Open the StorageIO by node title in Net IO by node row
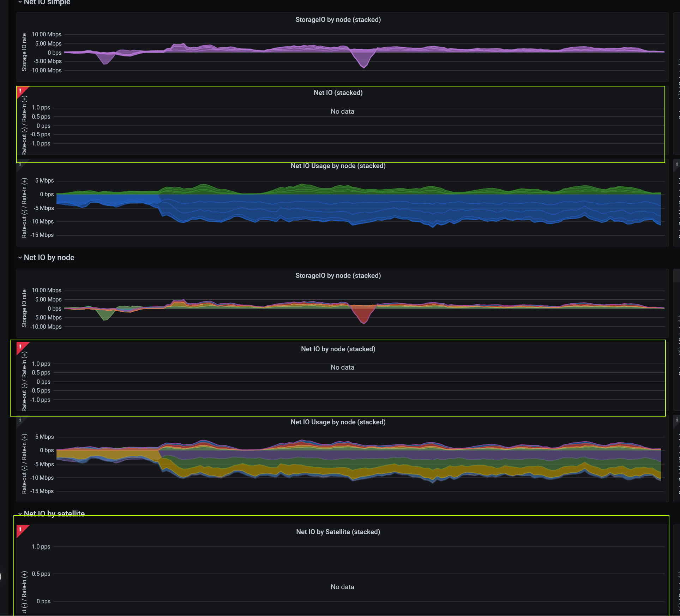Viewport: 680px width, 616px height. click(338, 276)
